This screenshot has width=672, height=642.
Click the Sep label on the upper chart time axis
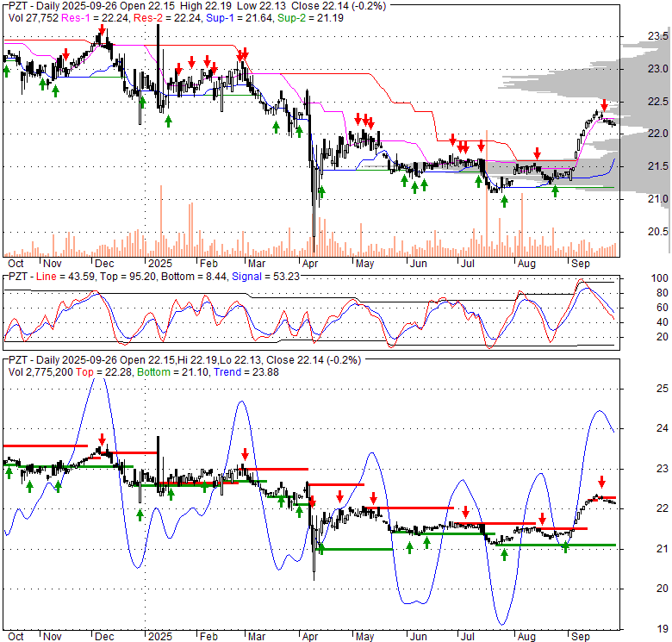pos(581,263)
